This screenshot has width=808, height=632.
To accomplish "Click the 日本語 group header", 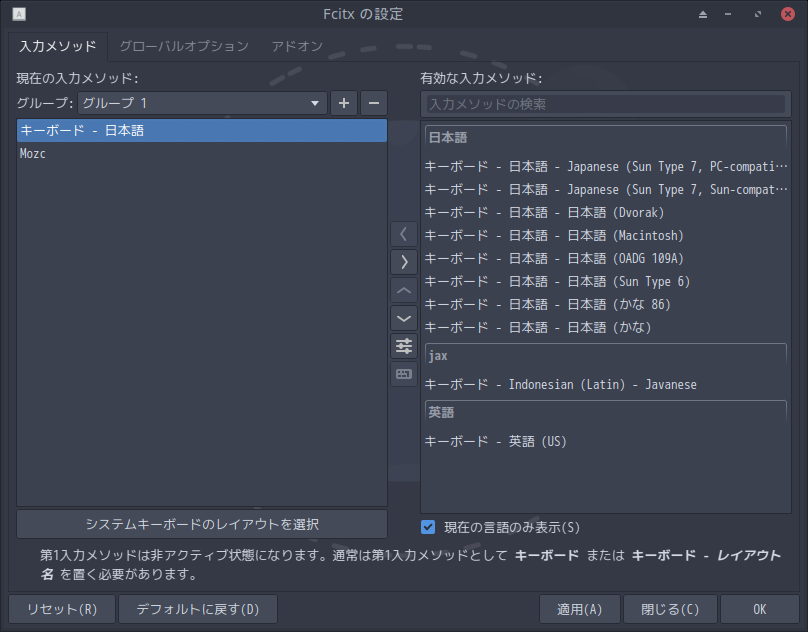I will [x=606, y=138].
